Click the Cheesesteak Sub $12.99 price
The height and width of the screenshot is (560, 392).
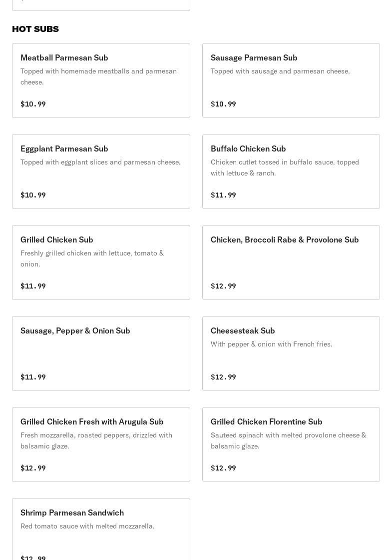223,377
